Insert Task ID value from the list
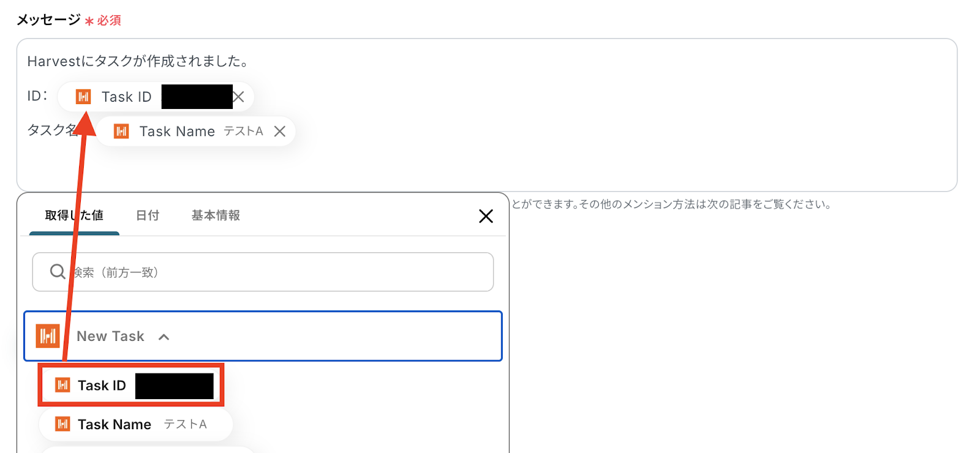Screen dimensions: 980x453 pos(102,385)
